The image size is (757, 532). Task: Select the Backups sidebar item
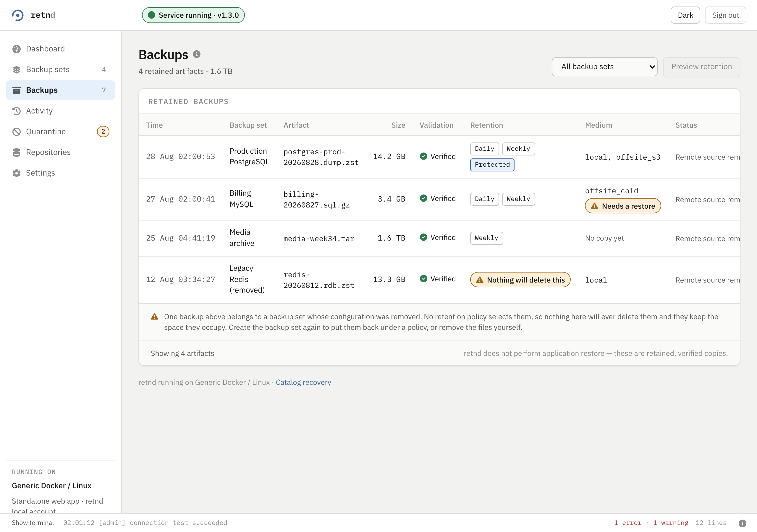[61, 90]
